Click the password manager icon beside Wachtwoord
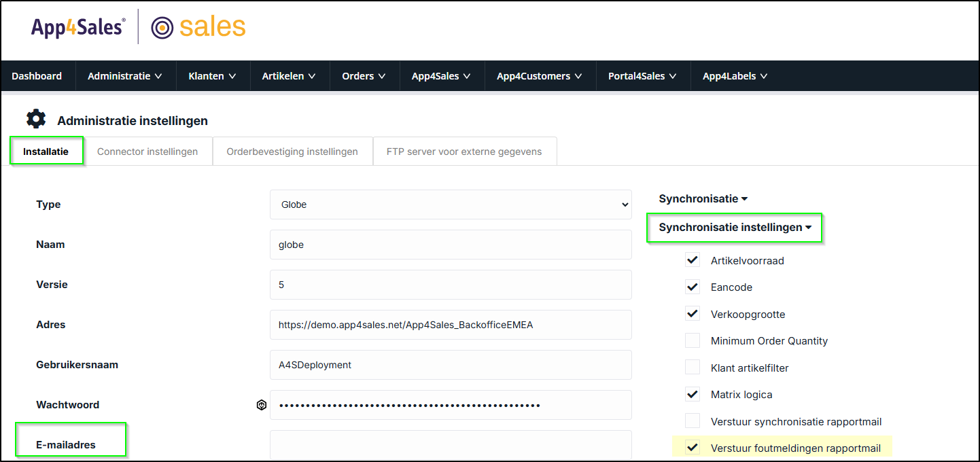 click(261, 406)
